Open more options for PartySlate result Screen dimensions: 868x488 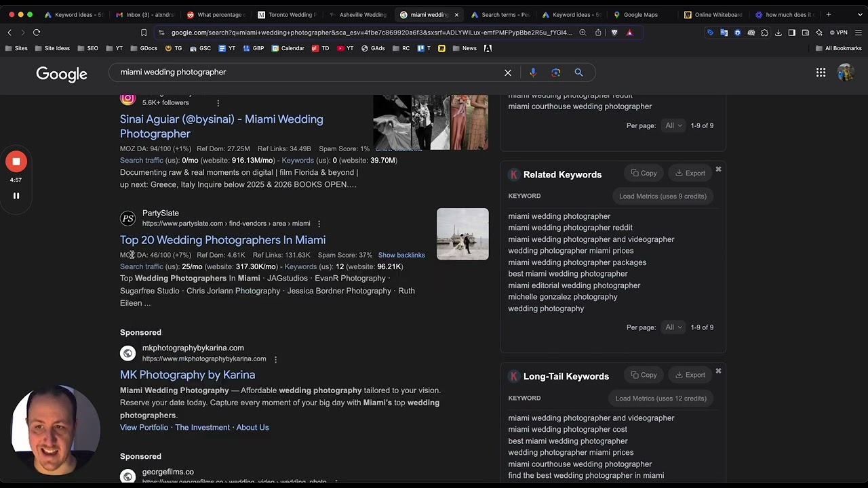319,224
